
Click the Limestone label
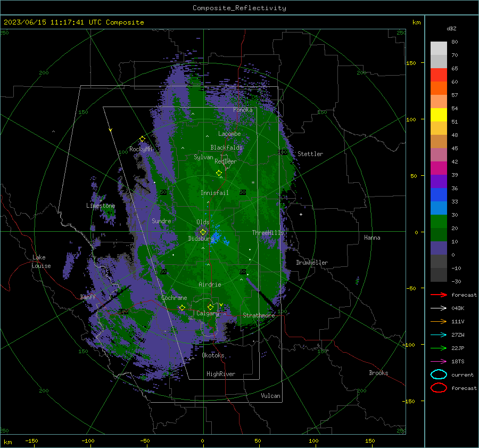point(101,206)
